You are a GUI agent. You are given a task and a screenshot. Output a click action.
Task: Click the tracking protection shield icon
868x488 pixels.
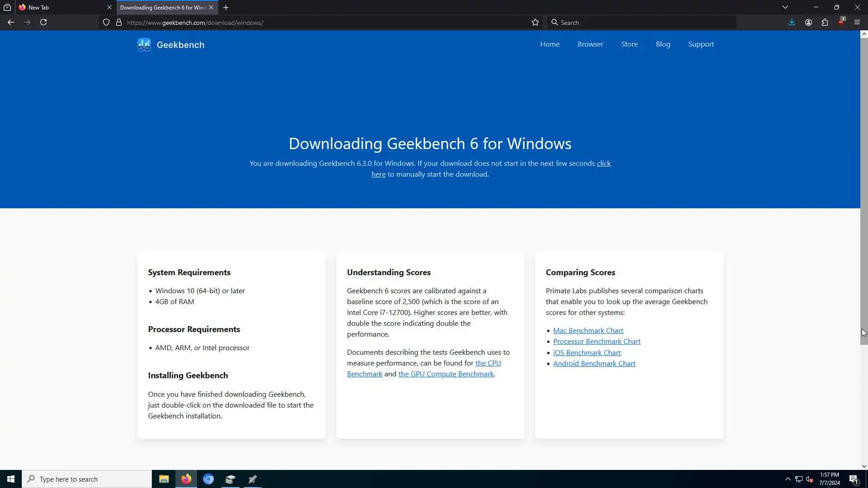click(106, 22)
